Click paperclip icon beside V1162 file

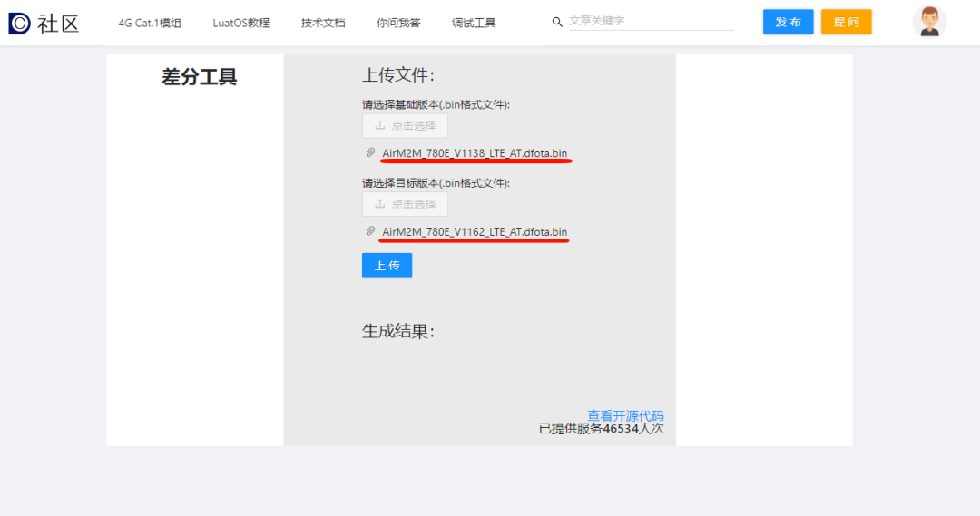(370, 231)
